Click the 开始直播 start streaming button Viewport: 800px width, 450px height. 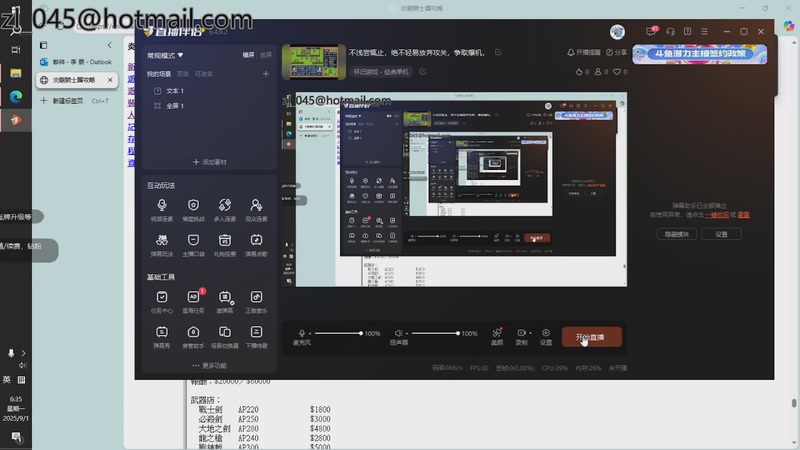tap(591, 337)
